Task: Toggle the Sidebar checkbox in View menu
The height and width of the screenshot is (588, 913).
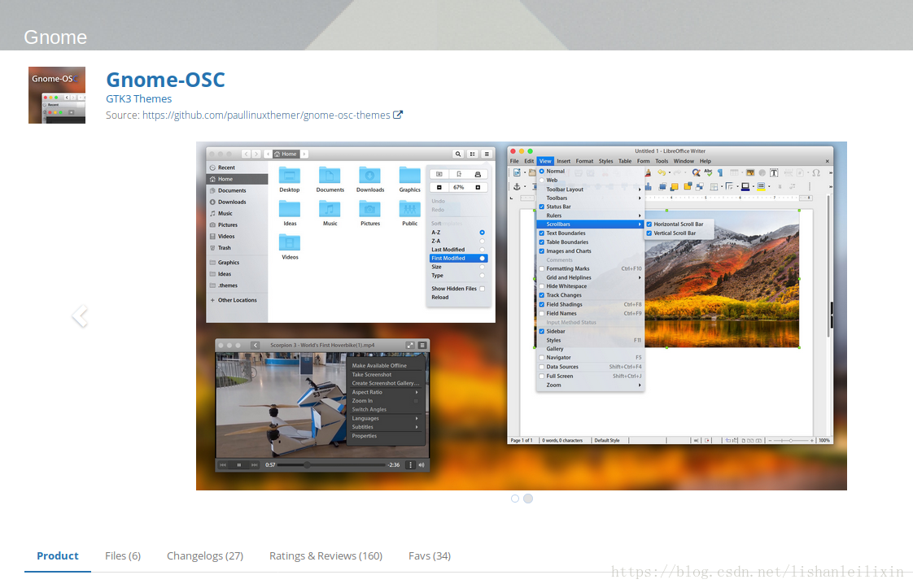Action: click(x=541, y=331)
